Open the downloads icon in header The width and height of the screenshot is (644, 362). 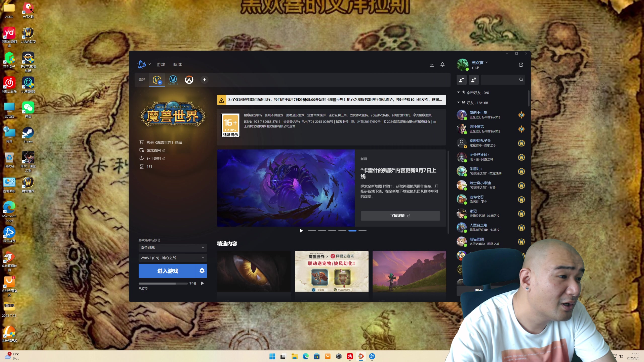(x=432, y=65)
